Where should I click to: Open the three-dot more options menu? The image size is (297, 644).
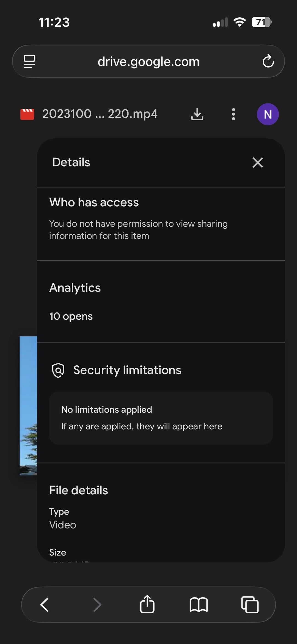tap(233, 114)
